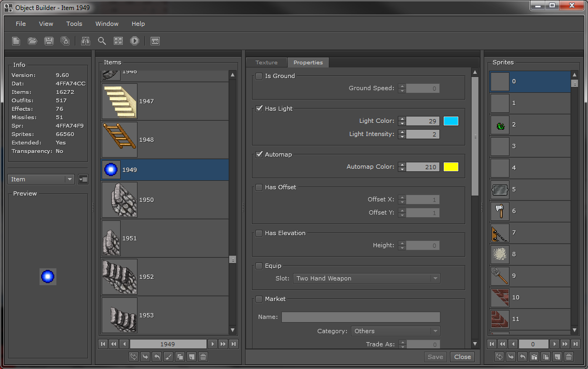
Task: Select item 1947 stairs in Items list
Action: tap(165, 101)
